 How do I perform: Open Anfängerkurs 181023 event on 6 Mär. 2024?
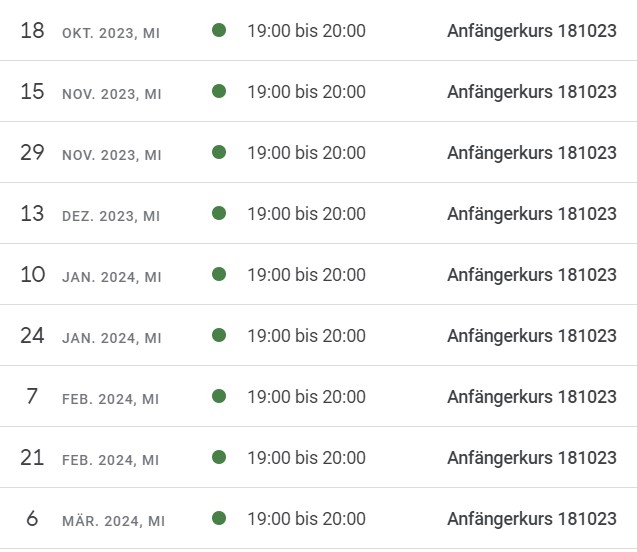click(532, 519)
